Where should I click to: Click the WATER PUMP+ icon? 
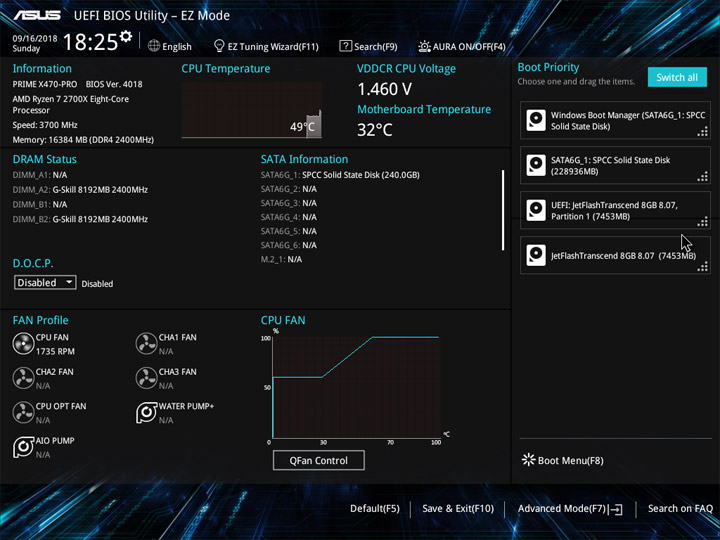pos(146,413)
